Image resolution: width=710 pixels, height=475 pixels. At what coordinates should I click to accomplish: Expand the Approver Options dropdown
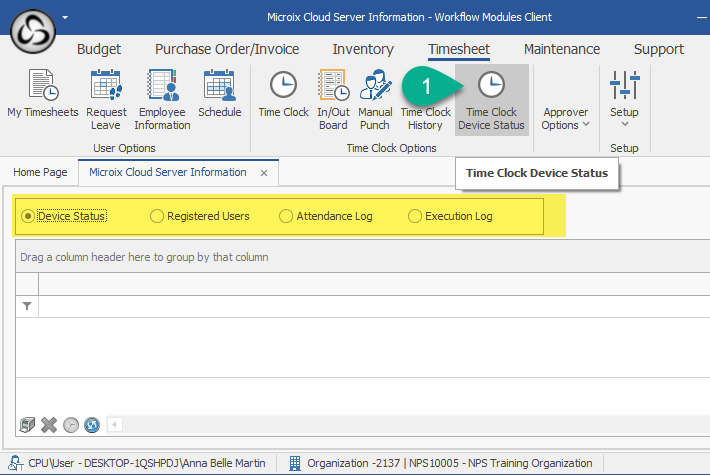tap(565, 118)
